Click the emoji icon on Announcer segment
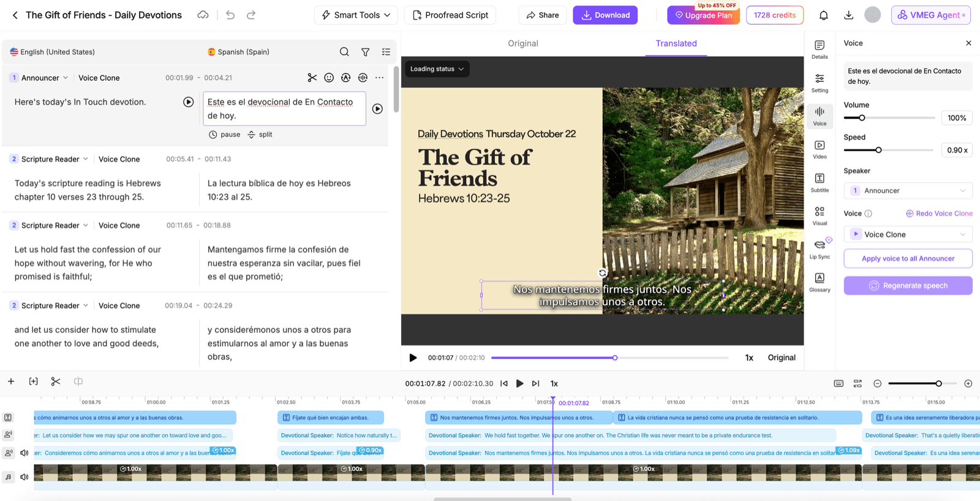The height and width of the screenshot is (501, 980). (x=329, y=78)
